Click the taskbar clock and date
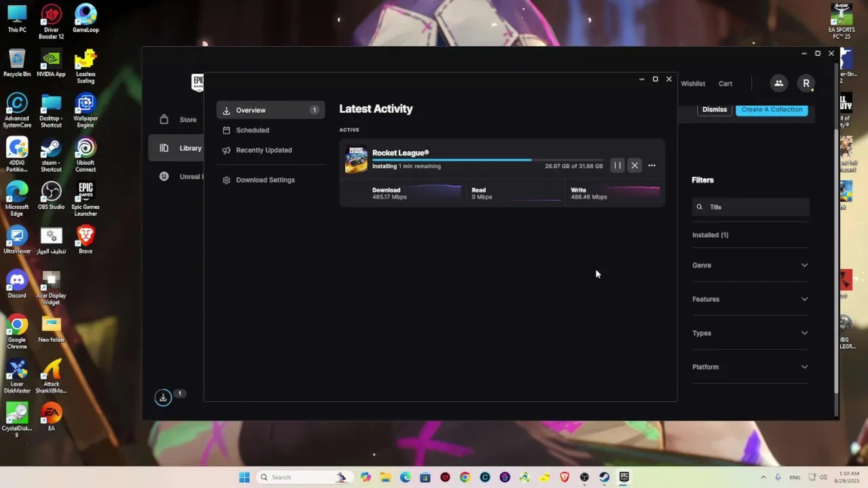The height and width of the screenshot is (488, 868). (x=848, y=477)
